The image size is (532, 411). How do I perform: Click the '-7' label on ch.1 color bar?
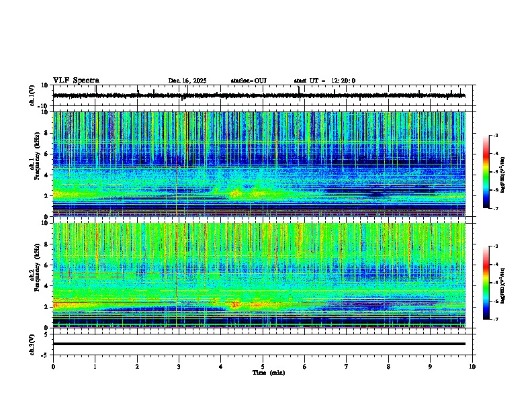pyautogui.click(x=496, y=208)
